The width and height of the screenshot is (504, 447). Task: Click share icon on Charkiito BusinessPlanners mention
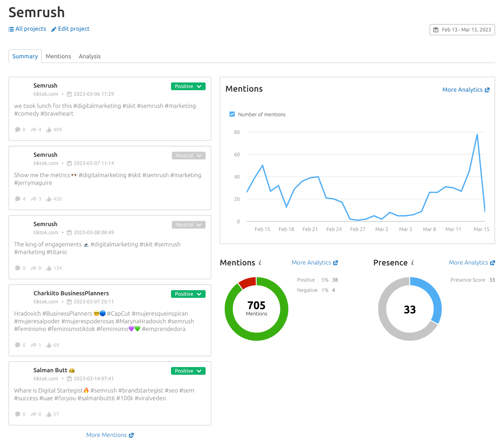(x=33, y=345)
